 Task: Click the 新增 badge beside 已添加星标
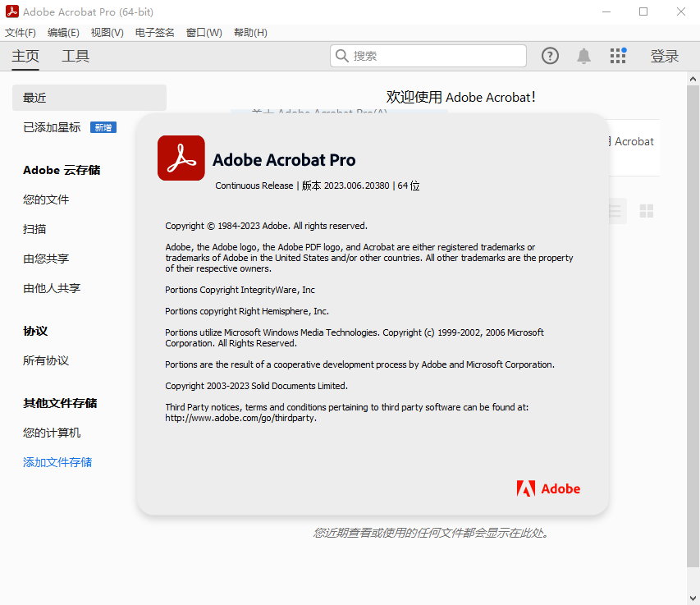click(103, 128)
